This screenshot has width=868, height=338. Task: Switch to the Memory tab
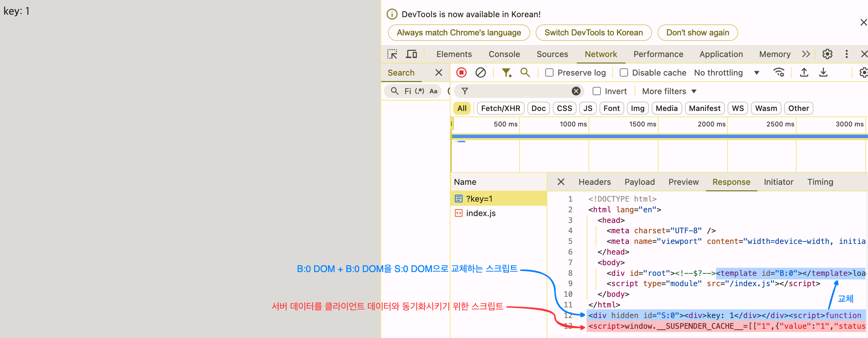click(775, 54)
